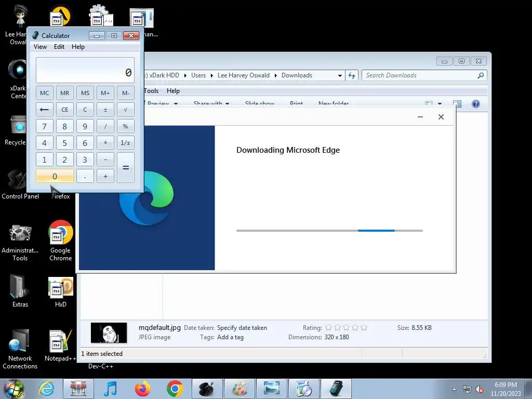Click the muted volume tray icon
Screen dimensions: 532x399
[x=480, y=389]
